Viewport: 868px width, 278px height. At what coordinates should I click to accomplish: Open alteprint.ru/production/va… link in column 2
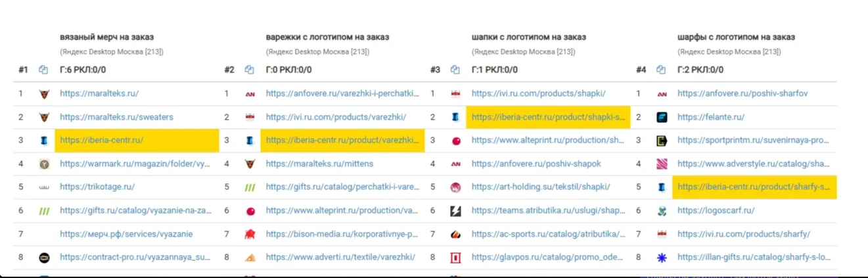tap(342, 210)
